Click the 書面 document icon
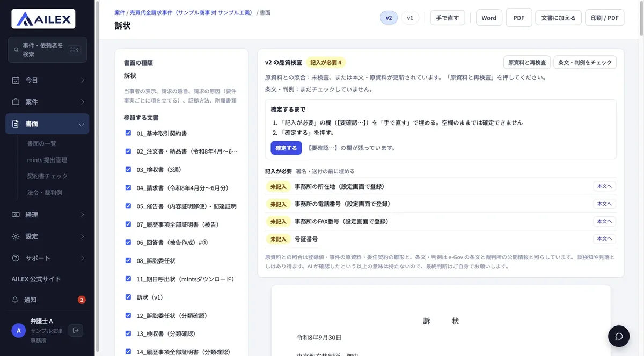 point(16,123)
